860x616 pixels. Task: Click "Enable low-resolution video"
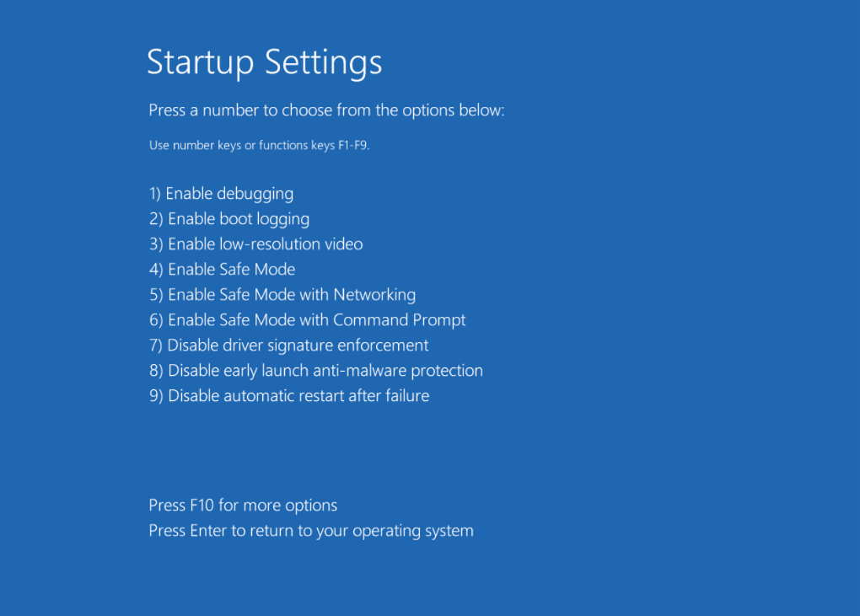(x=255, y=244)
